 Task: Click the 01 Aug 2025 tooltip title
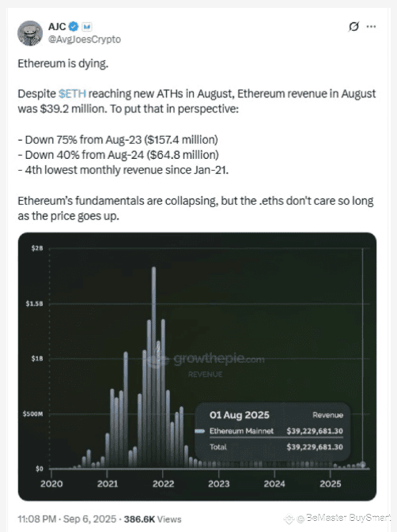pos(239,415)
